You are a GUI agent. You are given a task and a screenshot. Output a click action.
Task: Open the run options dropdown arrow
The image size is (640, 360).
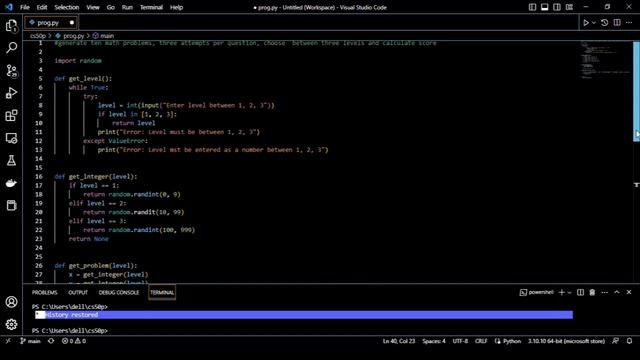(x=594, y=23)
